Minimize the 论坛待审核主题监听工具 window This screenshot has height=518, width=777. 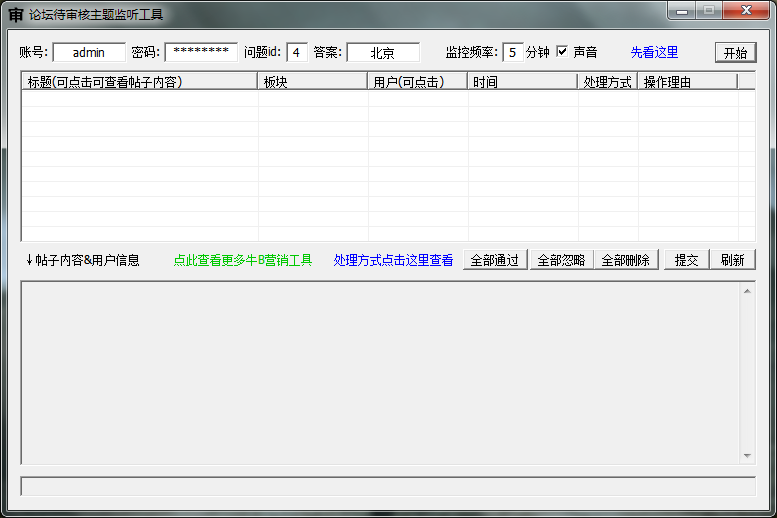(x=682, y=11)
